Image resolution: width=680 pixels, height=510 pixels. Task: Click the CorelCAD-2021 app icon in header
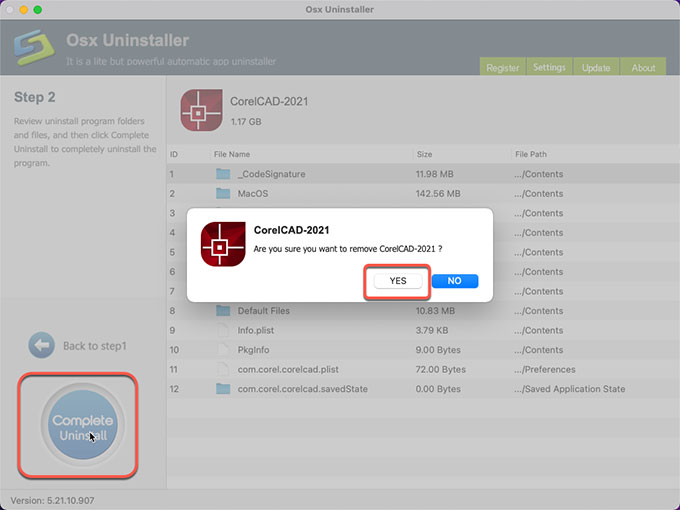pyautogui.click(x=202, y=110)
